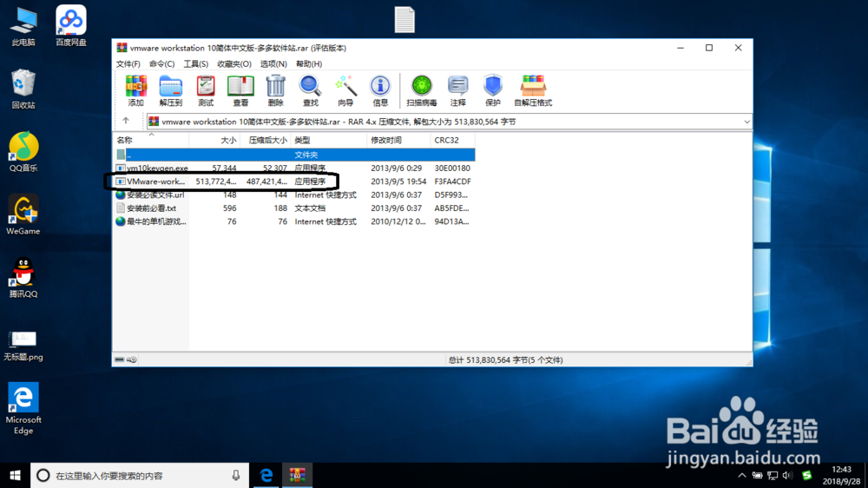Open Edge from the taskbar
Image resolution: width=868 pixels, height=488 pixels.
pos(266,475)
